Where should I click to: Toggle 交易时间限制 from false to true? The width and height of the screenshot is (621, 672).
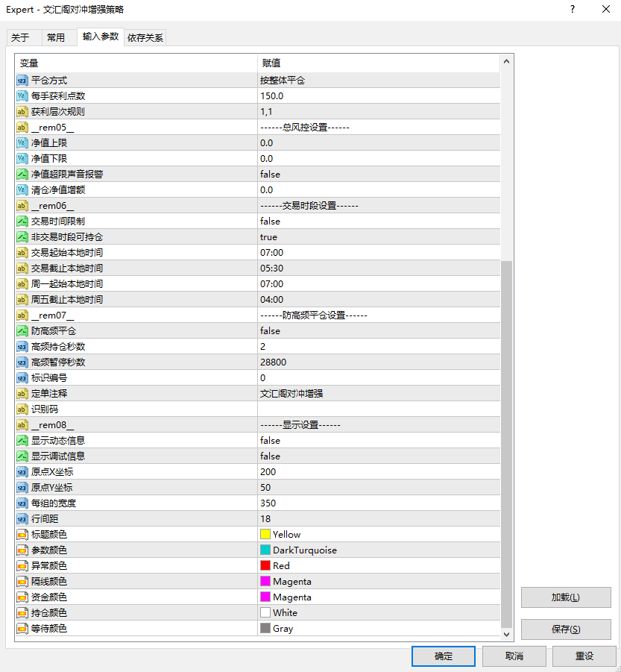tap(373, 220)
